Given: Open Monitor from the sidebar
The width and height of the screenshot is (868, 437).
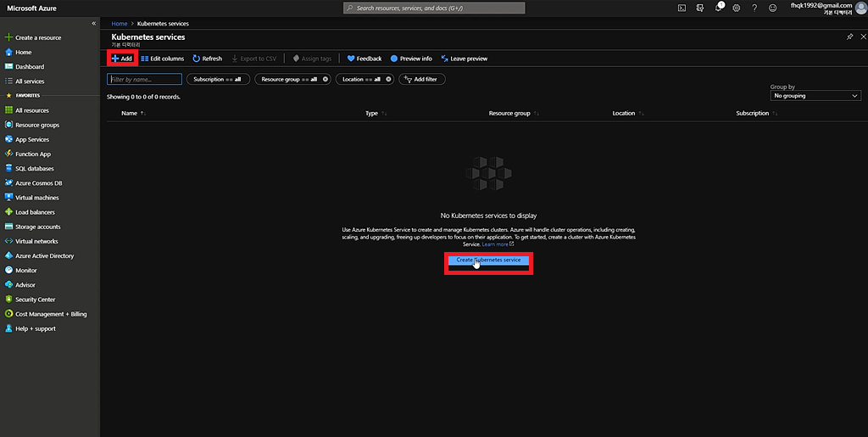Looking at the screenshot, I should coord(26,271).
